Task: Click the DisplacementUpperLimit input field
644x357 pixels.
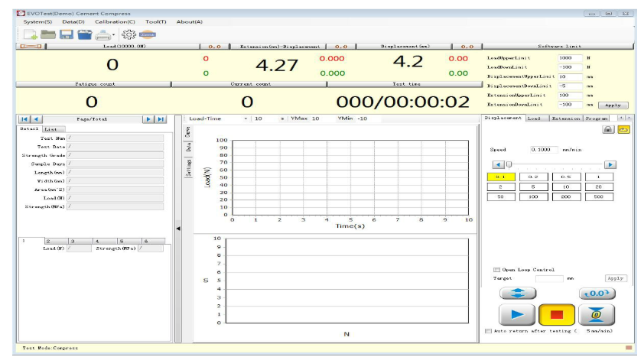Action: (570, 76)
